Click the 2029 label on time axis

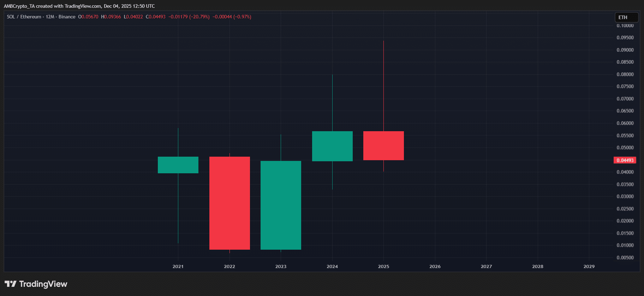[x=589, y=266]
